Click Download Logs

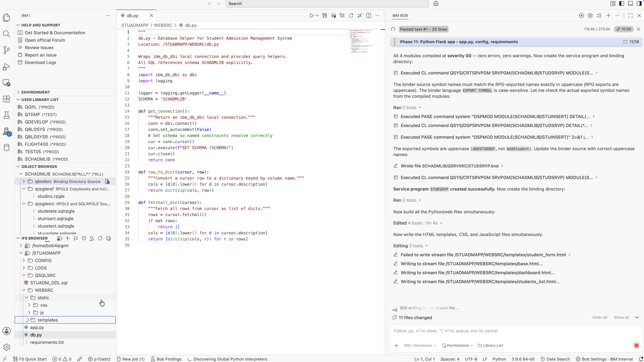pyautogui.click(x=40, y=63)
